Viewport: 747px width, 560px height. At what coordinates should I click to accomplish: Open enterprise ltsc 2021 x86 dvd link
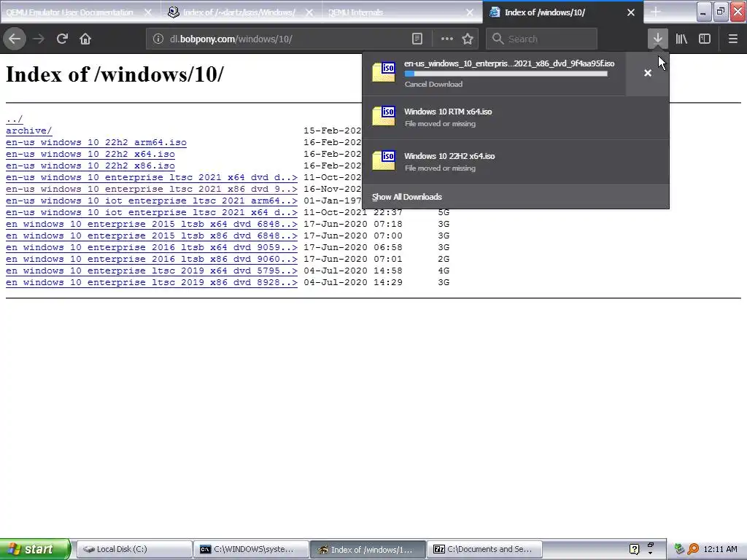pos(152,189)
